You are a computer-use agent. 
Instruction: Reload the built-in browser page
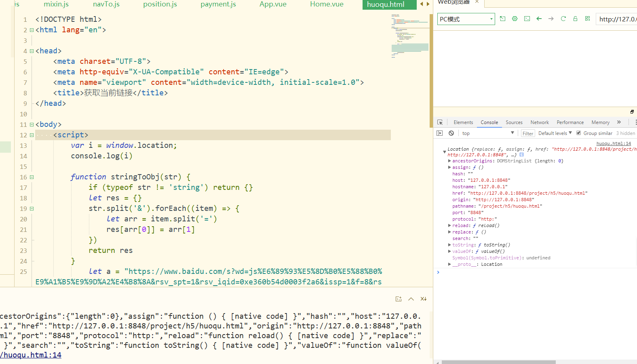563,19
